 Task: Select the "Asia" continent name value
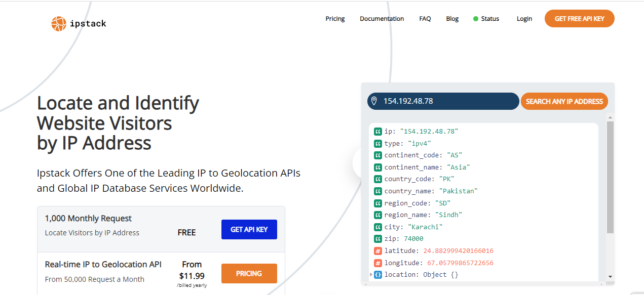tap(459, 167)
